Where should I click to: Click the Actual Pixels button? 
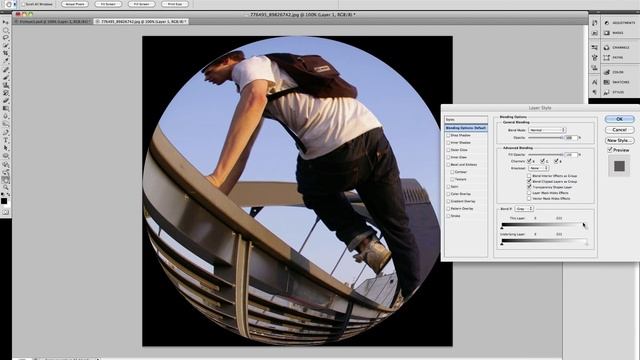pos(75,4)
